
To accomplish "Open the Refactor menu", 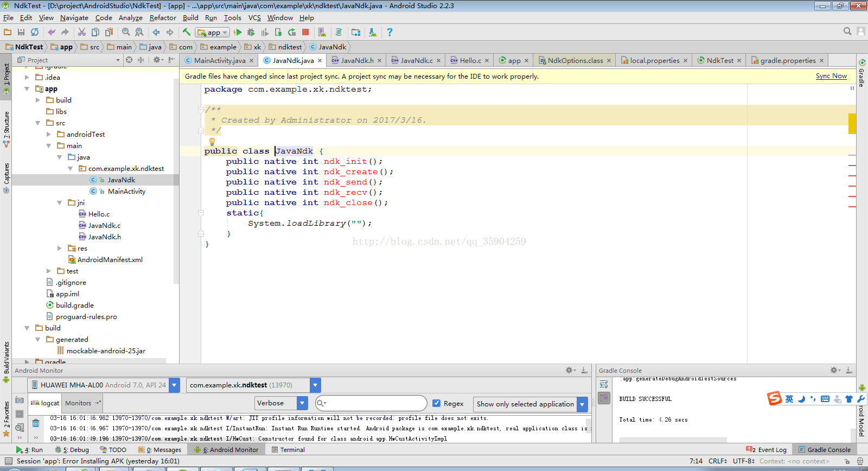I will [x=163, y=18].
